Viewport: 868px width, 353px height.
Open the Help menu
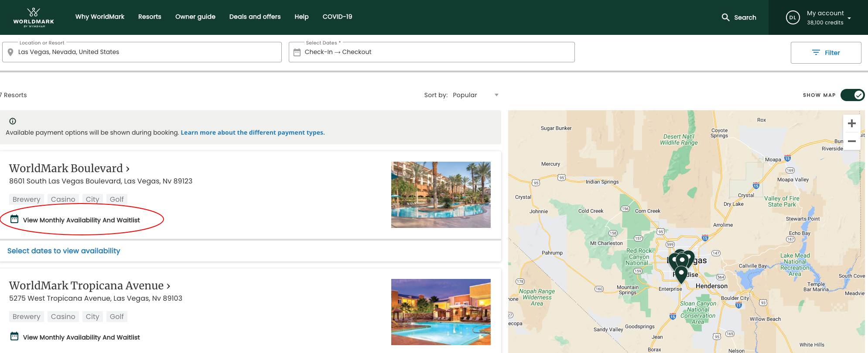(301, 17)
